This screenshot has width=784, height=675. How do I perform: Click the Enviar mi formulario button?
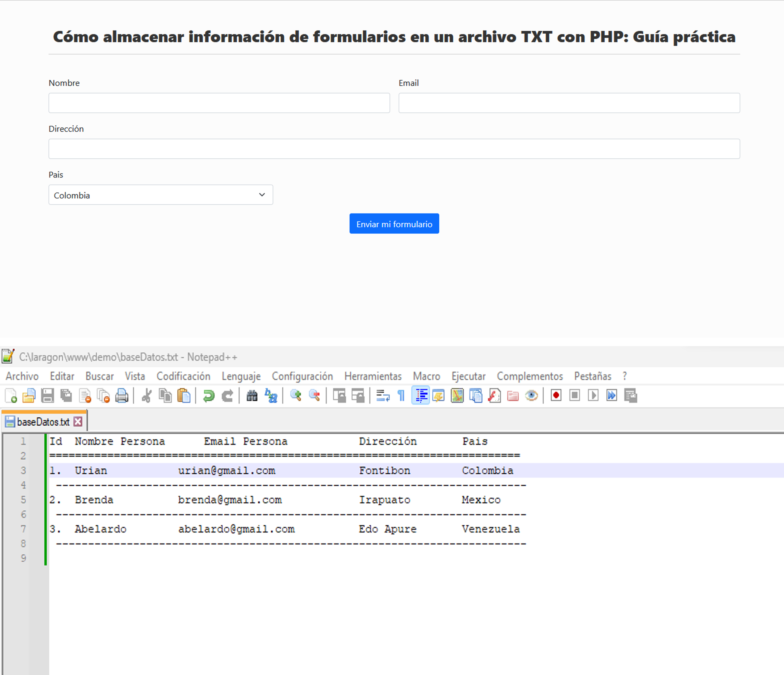point(394,223)
